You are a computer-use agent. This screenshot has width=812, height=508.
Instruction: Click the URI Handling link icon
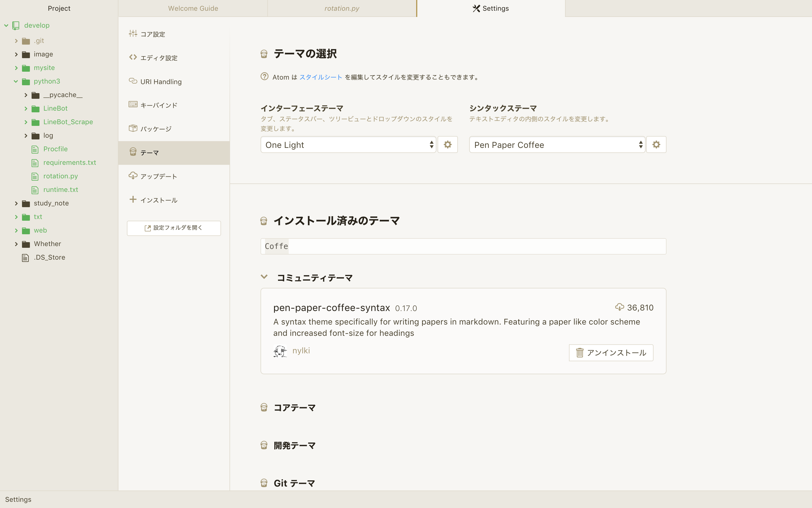click(x=133, y=81)
